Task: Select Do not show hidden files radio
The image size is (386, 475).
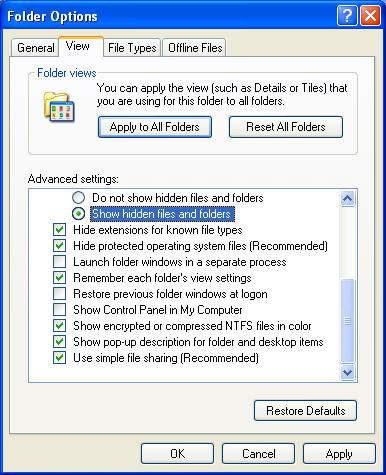Action: 78,198
